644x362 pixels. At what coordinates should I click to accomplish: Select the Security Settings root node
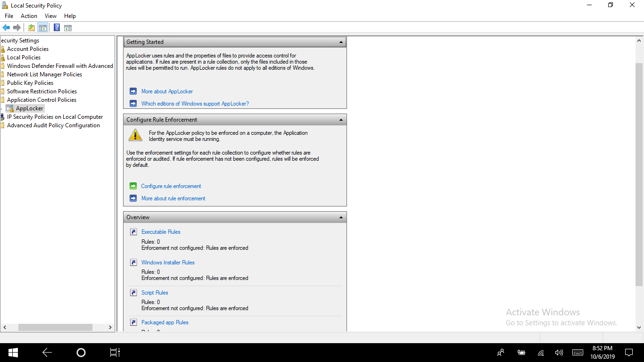pyautogui.click(x=20, y=41)
